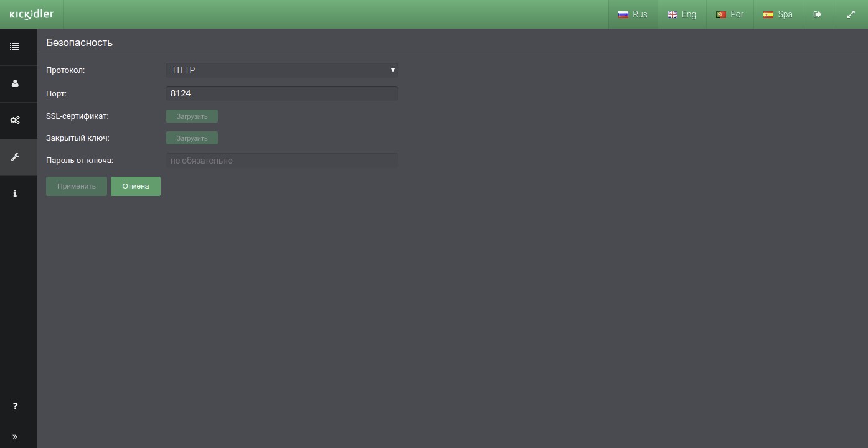The image size is (868, 448).
Task: Open the info sidebar icon
Action: tap(15, 194)
